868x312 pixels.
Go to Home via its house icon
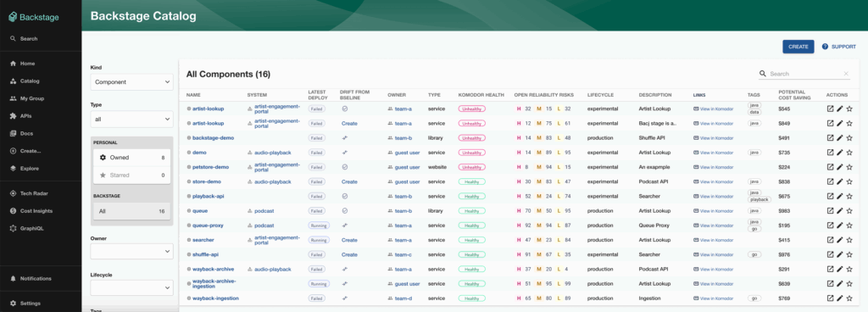(x=13, y=64)
